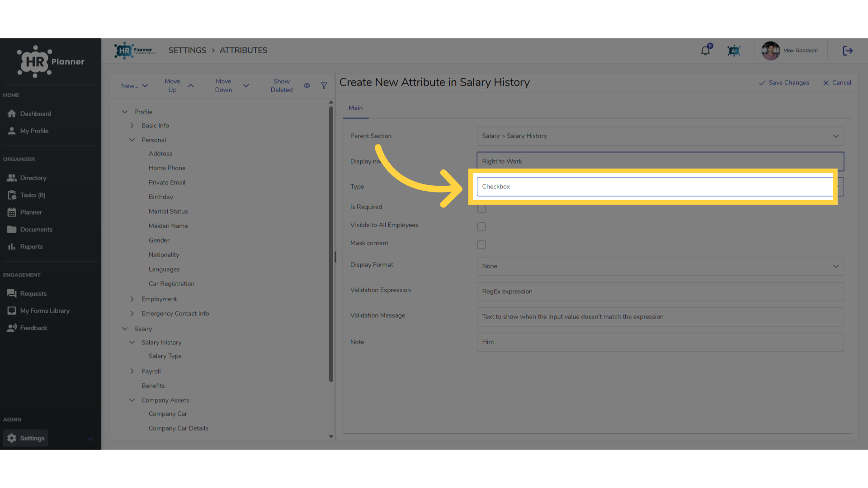Viewport: 868px width, 488px height.
Task: Open Requests in the sidebar
Action: point(27,294)
